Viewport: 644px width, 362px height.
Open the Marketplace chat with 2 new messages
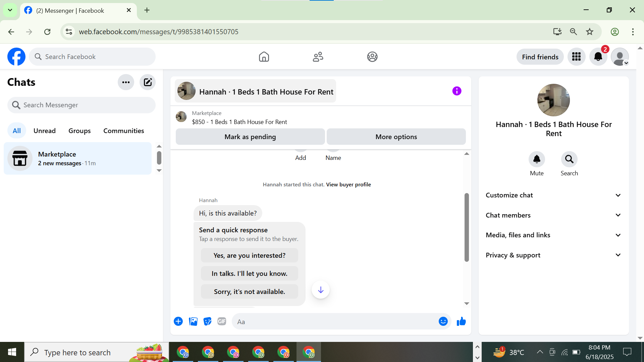(x=77, y=159)
